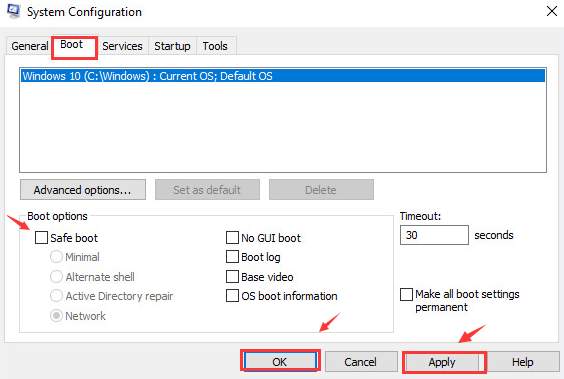Select the Network radio button
This screenshot has width=564, height=379.
pyautogui.click(x=56, y=316)
